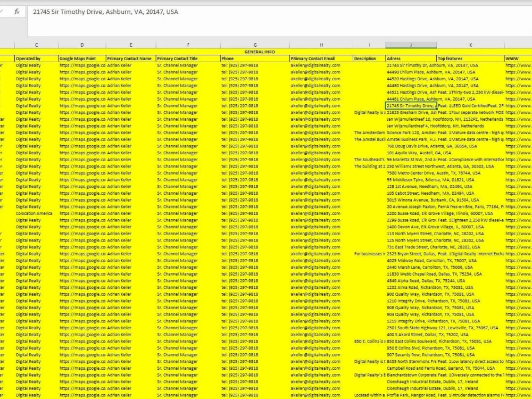Click description cell starting 'The Southeast's'
Viewport: 532px width, 399px height.
click(370, 160)
